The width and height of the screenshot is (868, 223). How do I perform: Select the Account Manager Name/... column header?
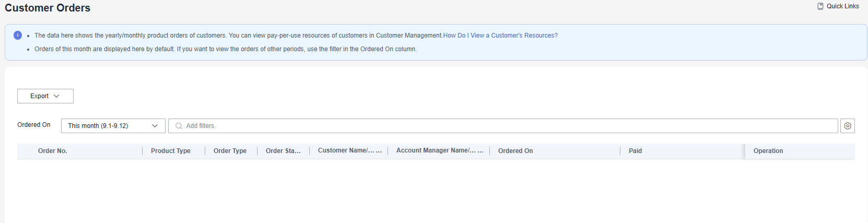pos(440,150)
